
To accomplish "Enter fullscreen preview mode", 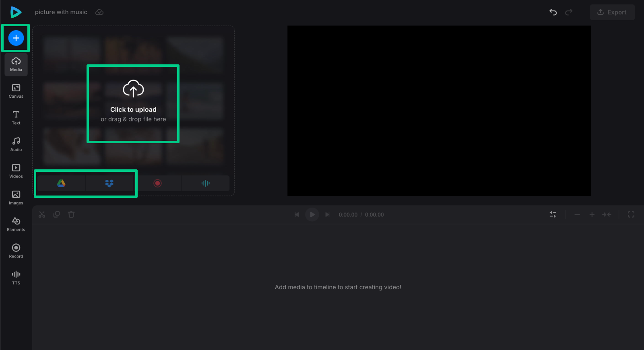I will point(631,214).
